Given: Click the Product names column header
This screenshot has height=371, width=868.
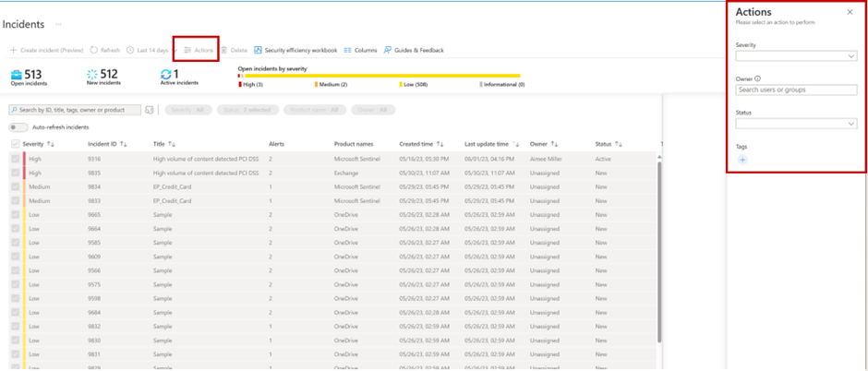Looking at the screenshot, I should point(354,144).
